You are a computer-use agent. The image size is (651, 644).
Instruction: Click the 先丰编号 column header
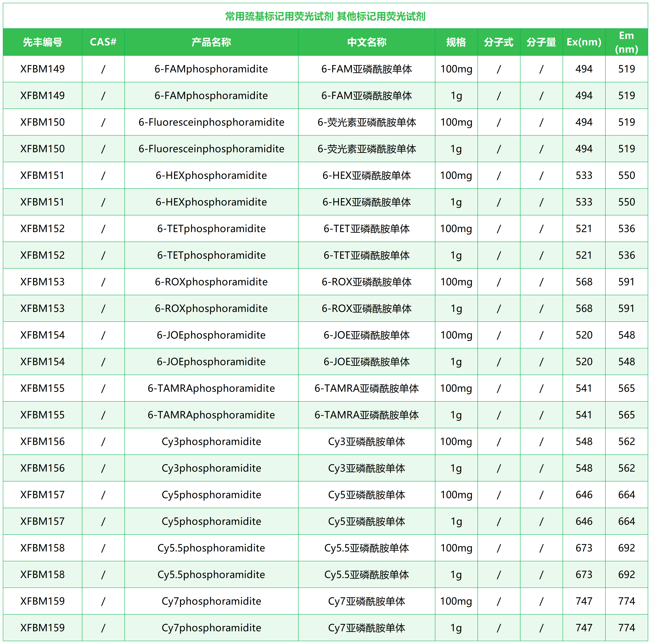coord(42,42)
